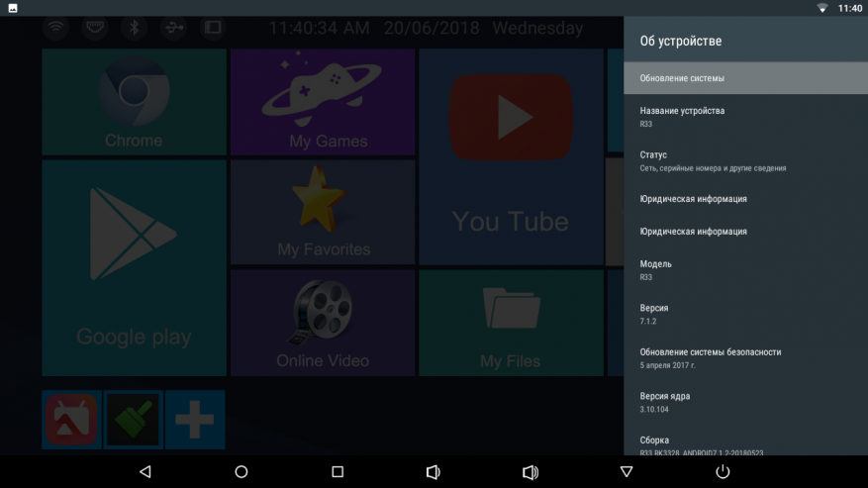Click the Wi-Fi status icon in launcher bar
This screenshot has height=488, width=868.
[55, 28]
